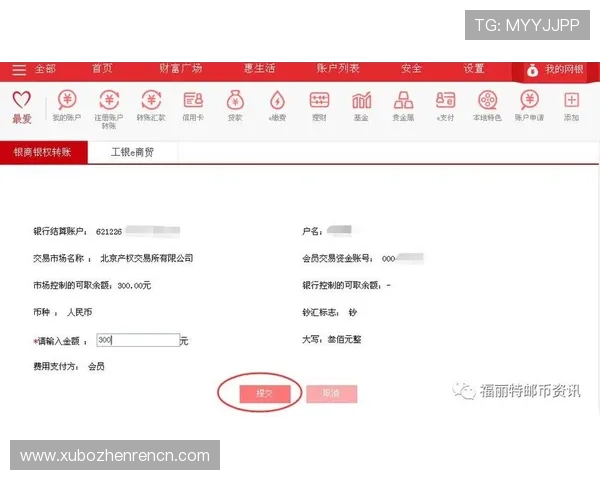Click the 人民币 currency value
The height and width of the screenshot is (480, 600).
[x=80, y=312]
